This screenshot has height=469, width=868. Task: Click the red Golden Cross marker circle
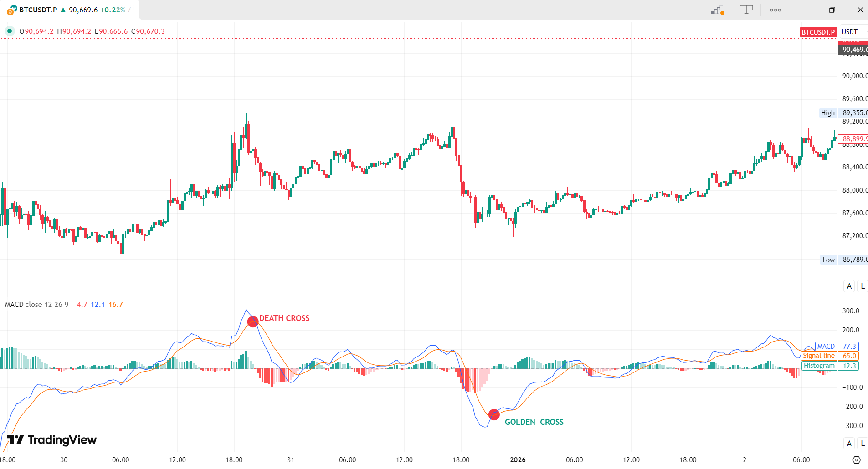494,414
